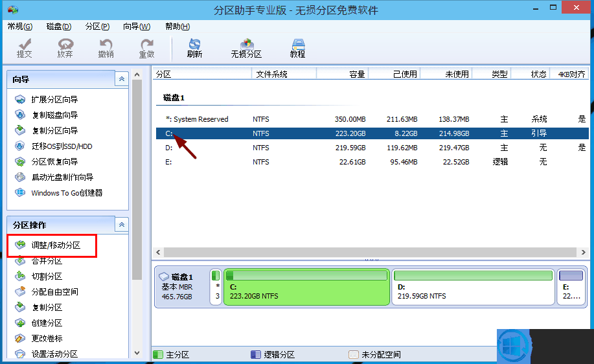Select the C: 223.20GB NTFS partition block
This screenshot has height=364, width=594.
click(x=307, y=287)
